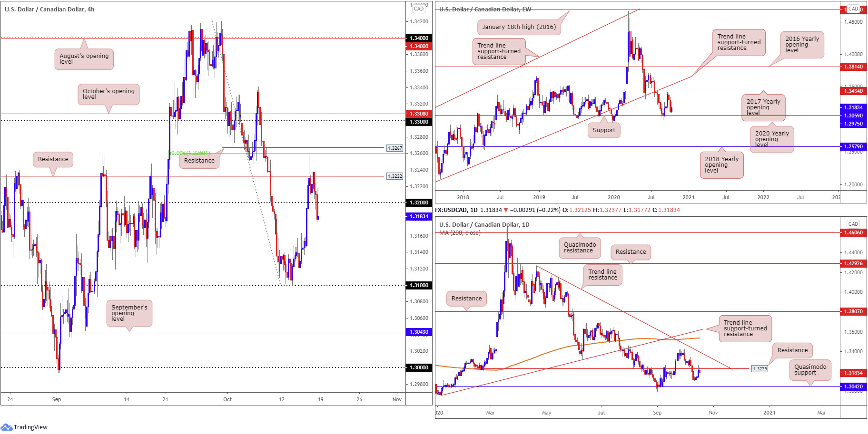868x434 pixels.
Task: Select the '2020 Yearly opening level' callout
Action: tap(772, 139)
